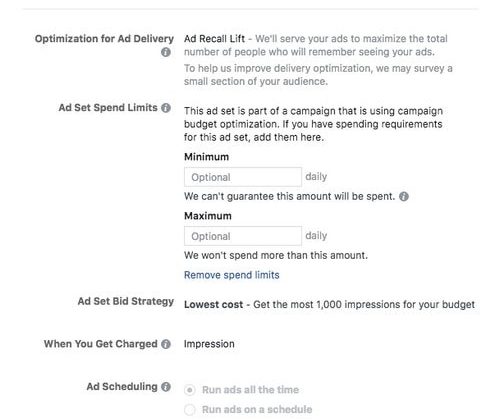Select Run ads all the time

click(190, 390)
